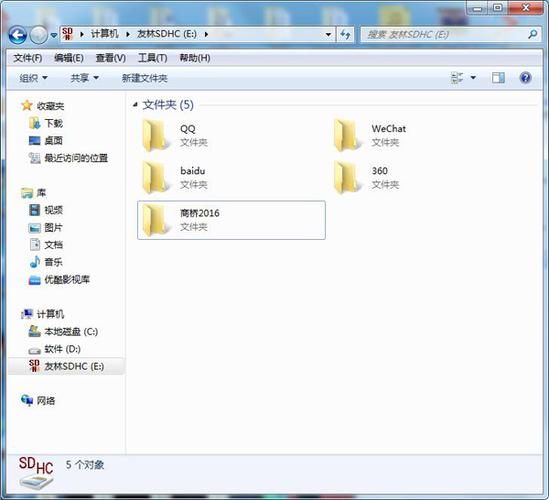549x500 pixels.
Task: Click the SD icon beside 友林SDHC (E:) in sidebar
Action: (34, 366)
